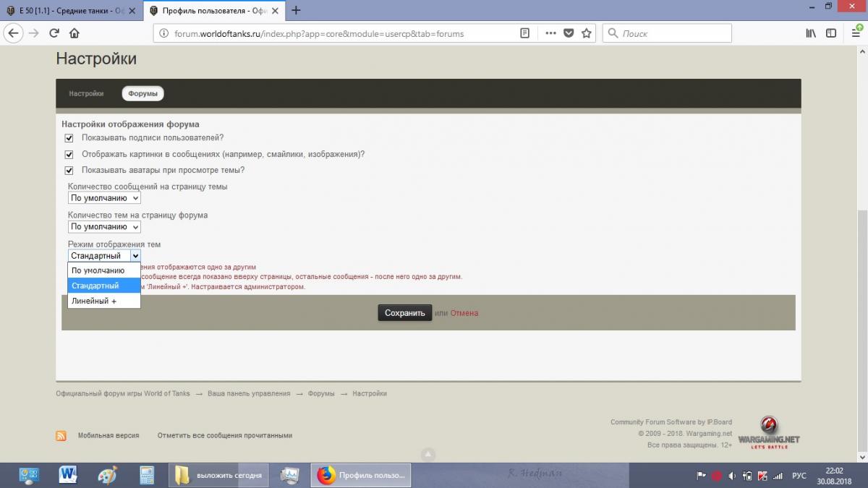The width and height of the screenshot is (868, 488).
Task: Show sidebars icon in Firefox toolbar
Action: (x=831, y=33)
